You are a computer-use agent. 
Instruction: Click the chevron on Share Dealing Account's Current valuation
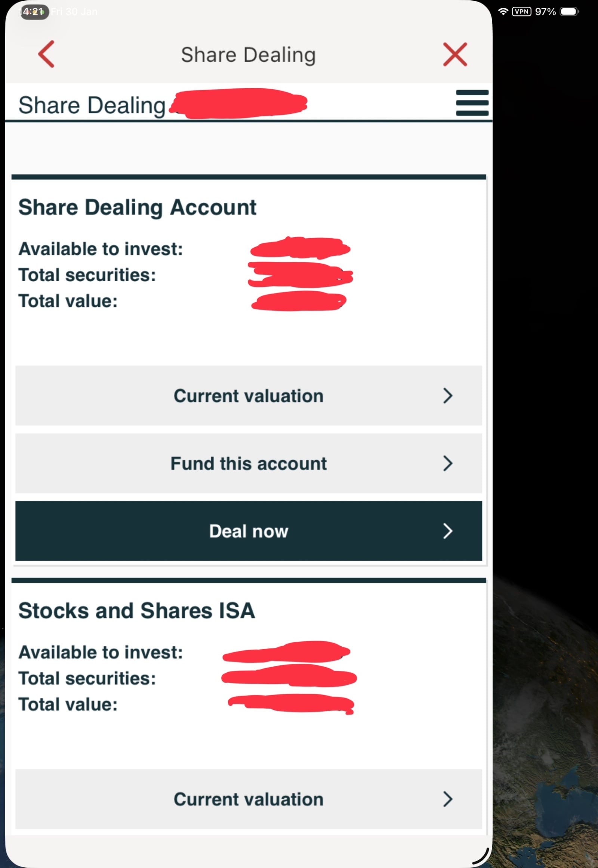[448, 396]
